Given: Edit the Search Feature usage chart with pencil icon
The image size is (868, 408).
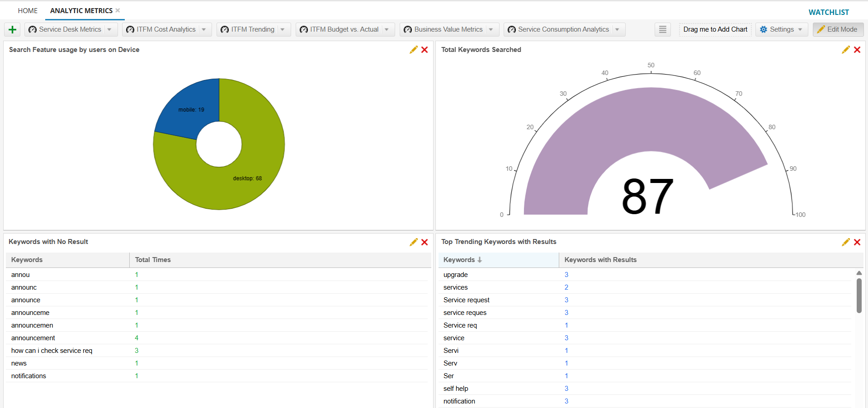Looking at the screenshot, I should tap(413, 50).
